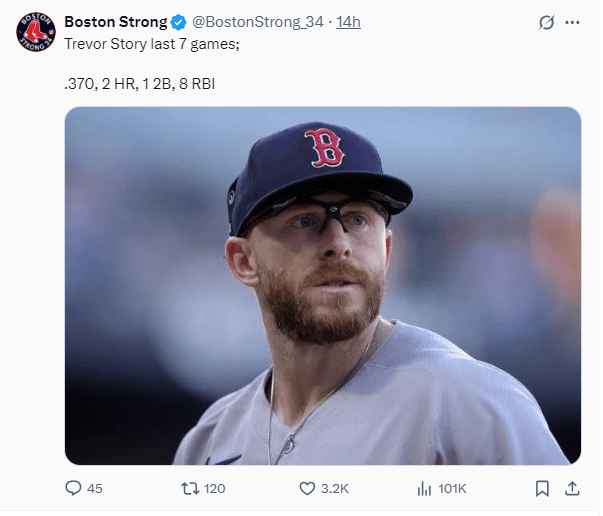Image resolution: width=603 pixels, height=516 pixels.
Task: Click the reply count 45
Action: coord(95,488)
